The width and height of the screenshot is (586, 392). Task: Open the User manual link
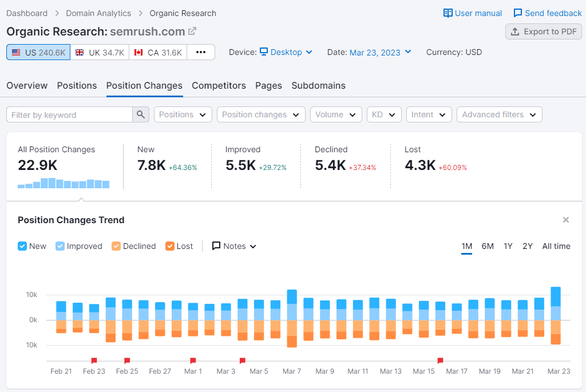(x=472, y=13)
